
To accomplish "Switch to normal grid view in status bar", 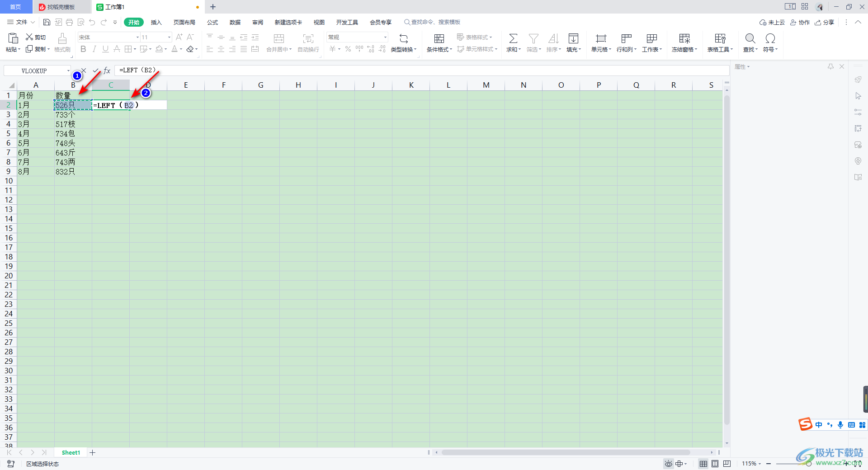I will (703, 464).
